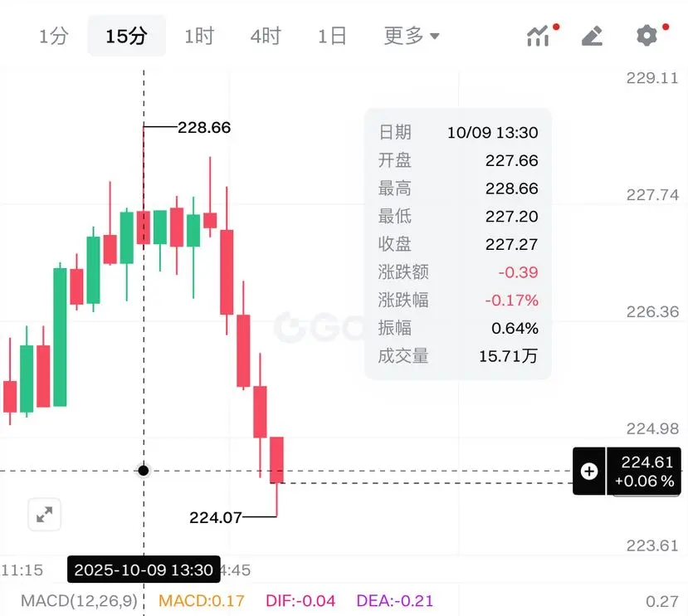Viewport: 688px width, 616px height.
Task: Switch to the 1时 timeframe
Action: 199,36
